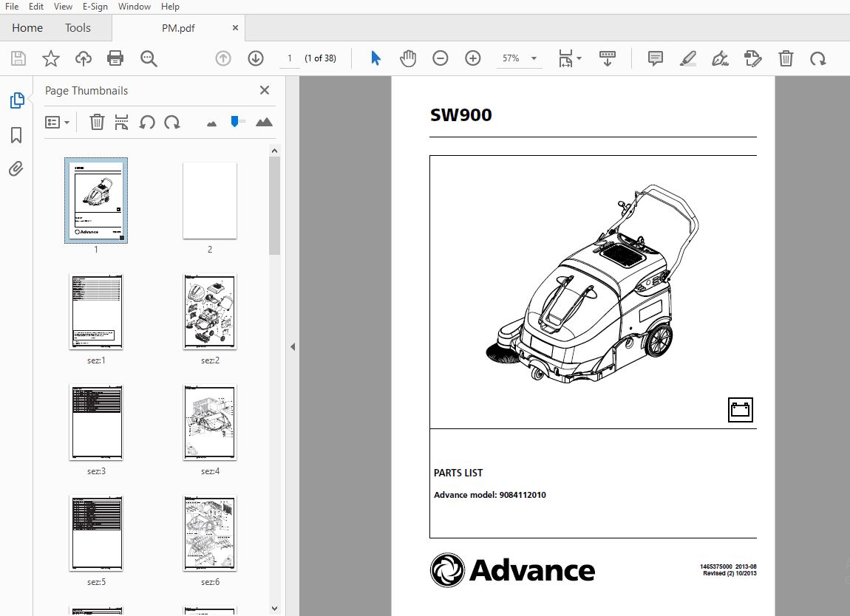Rotate the page clockwise in the thumbnails panel
Image resolution: width=850 pixels, height=616 pixels.
pos(172,122)
